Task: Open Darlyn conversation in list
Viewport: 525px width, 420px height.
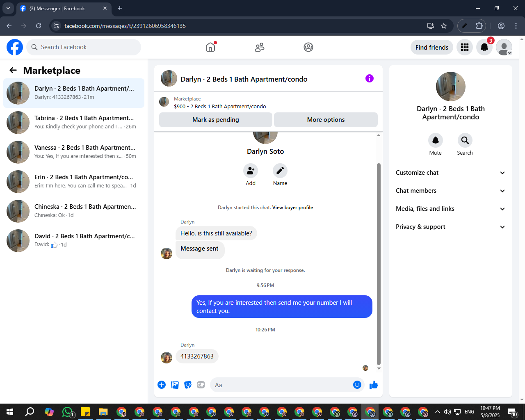Action: (x=74, y=93)
